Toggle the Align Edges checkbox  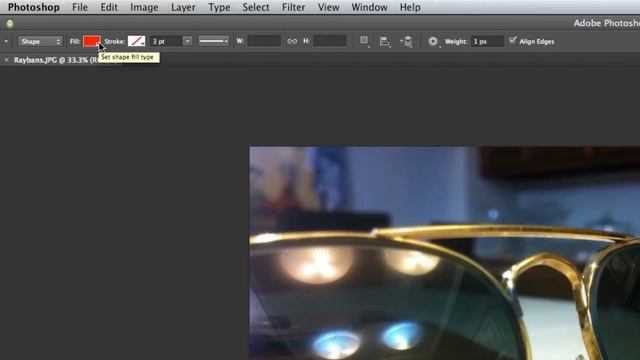click(x=512, y=40)
